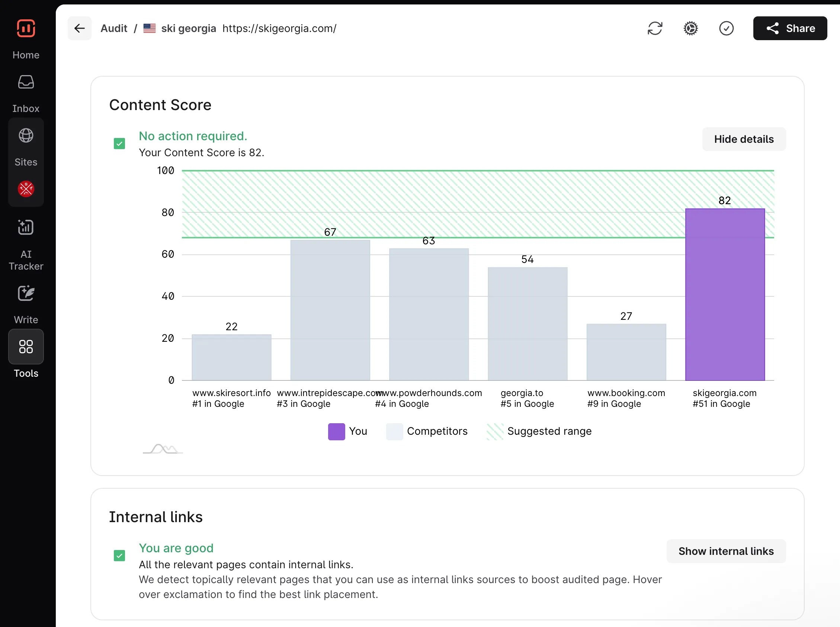Screen dimensions: 840x627
Task: Click the Surfer logo home icon
Action: (26, 29)
